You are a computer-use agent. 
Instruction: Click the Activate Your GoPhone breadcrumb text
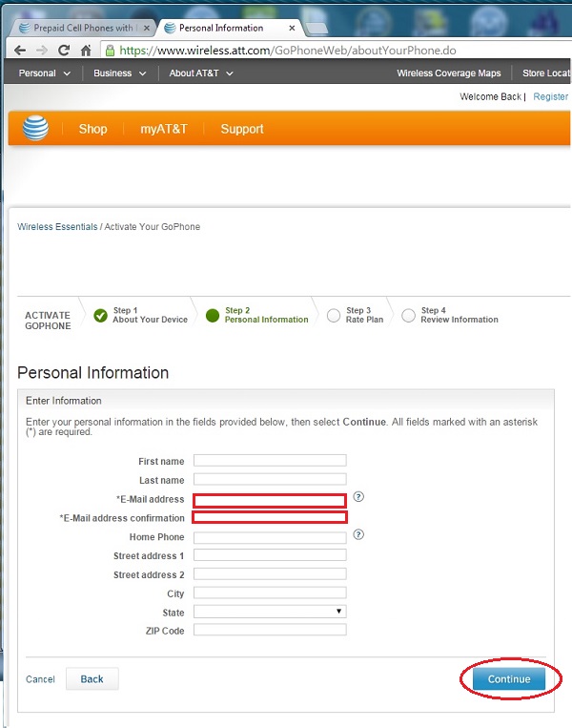(x=153, y=226)
